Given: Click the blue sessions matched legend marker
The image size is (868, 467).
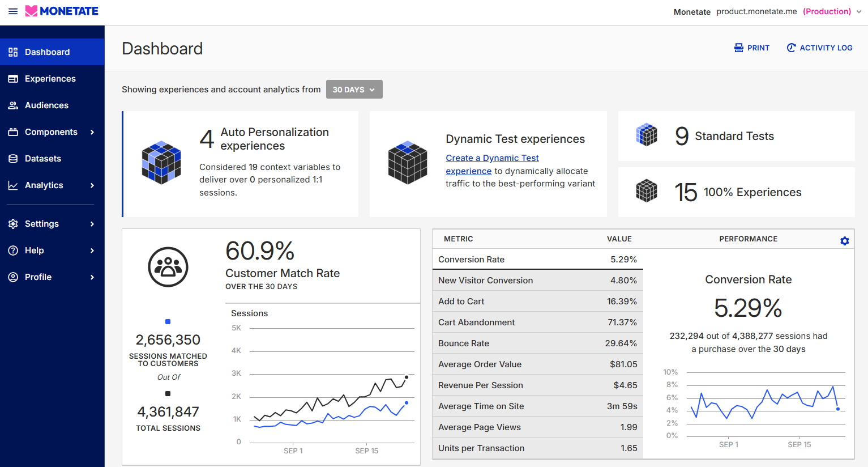Looking at the screenshot, I should click(168, 322).
